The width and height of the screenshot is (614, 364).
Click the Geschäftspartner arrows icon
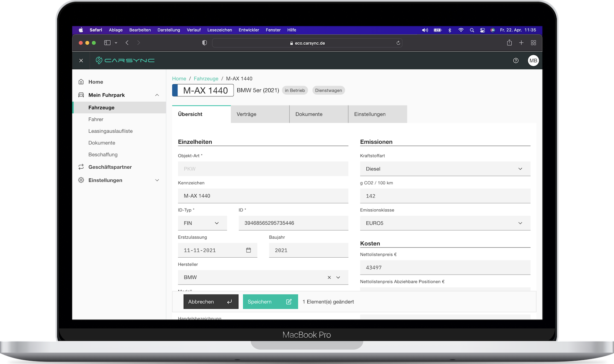coord(81,167)
